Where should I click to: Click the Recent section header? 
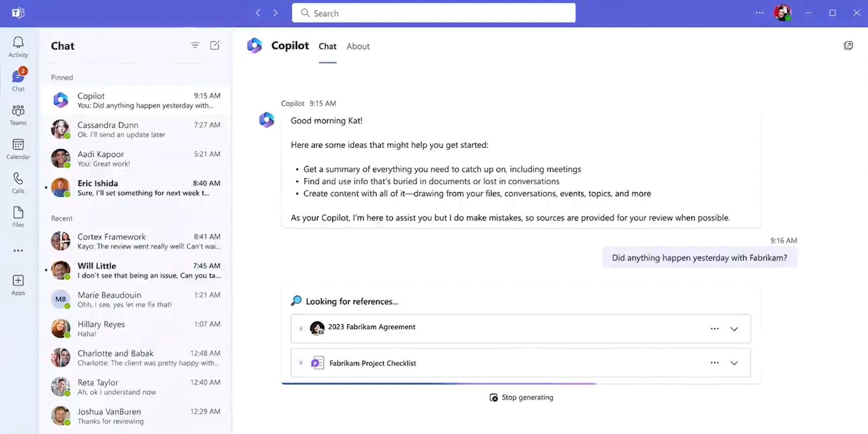62,218
